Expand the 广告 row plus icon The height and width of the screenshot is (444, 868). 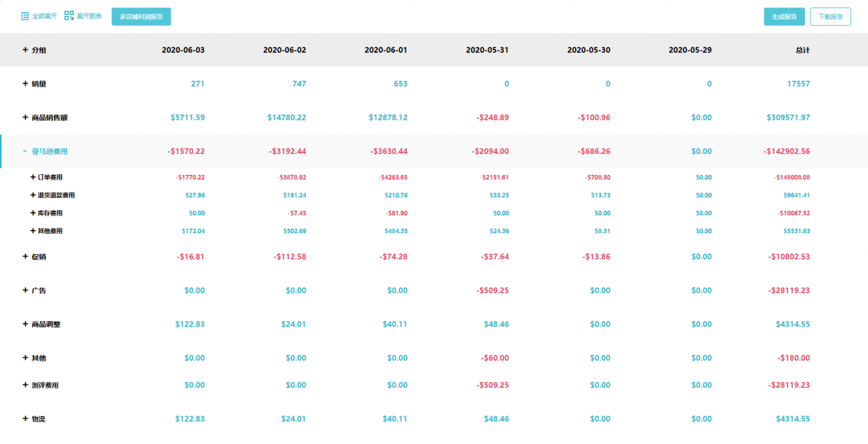[26, 290]
